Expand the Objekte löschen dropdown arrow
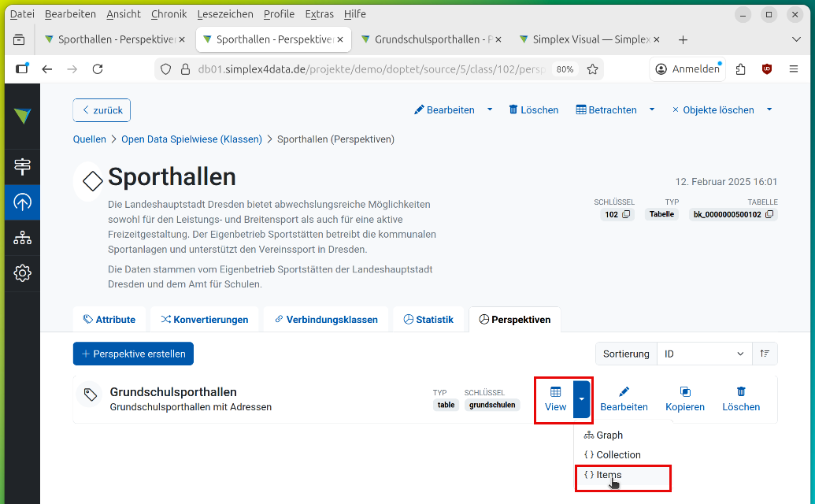Screen dimensions: 815x504 [x=769, y=110]
